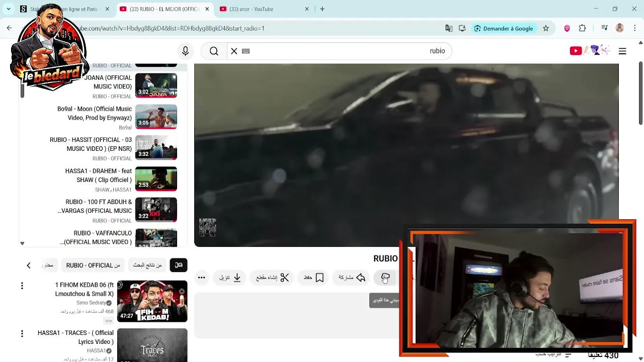Switch to the RUBIO - EL MEJOR tab
The height and width of the screenshot is (362, 644).
point(165,9)
